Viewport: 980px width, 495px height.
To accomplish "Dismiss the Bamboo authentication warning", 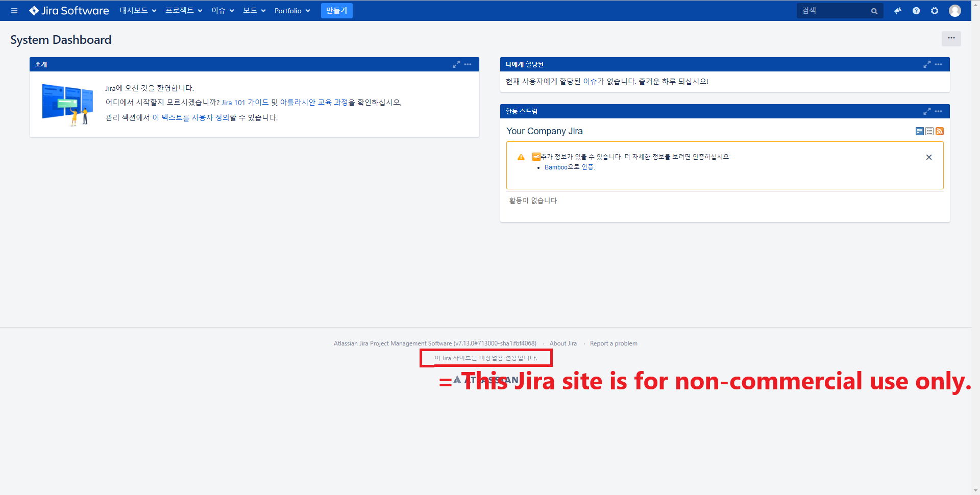I will [929, 157].
